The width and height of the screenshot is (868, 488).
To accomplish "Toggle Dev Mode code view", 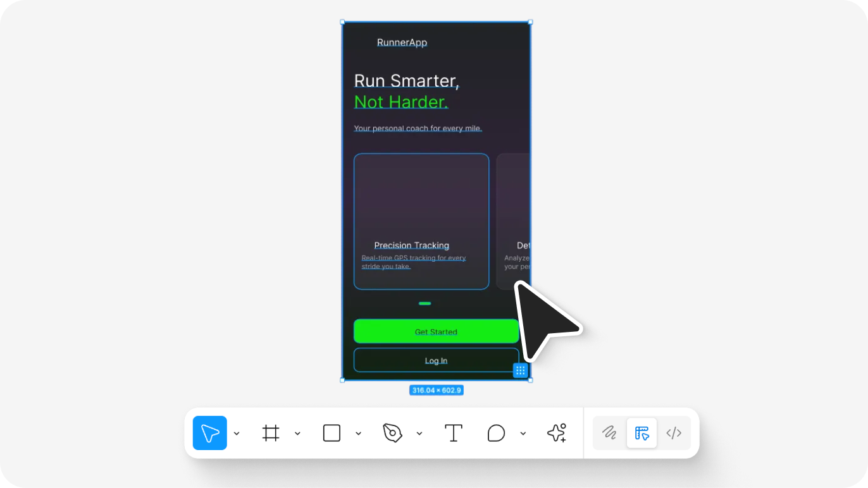I will [x=674, y=433].
